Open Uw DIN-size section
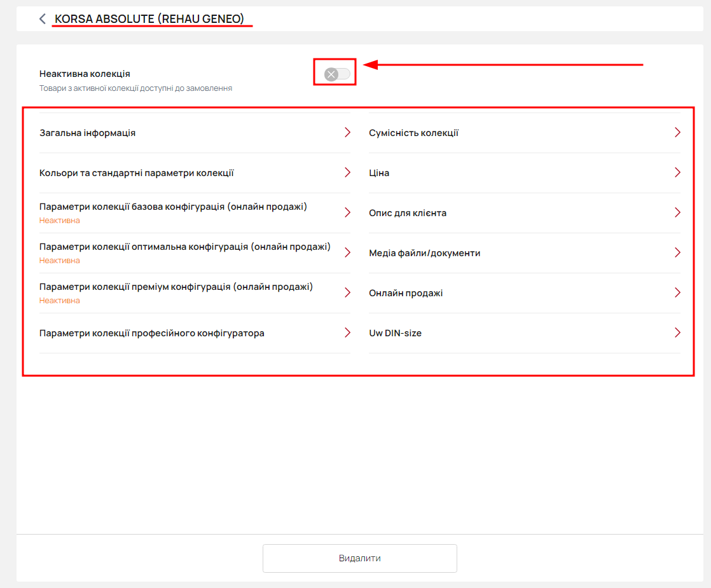The height and width of the screenshot is (588, 711). tap(525, 332)
